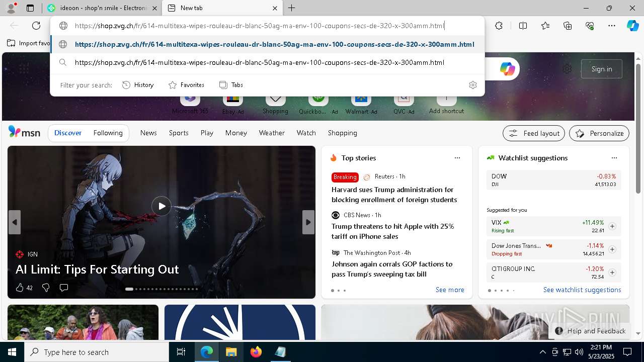Refresh the page with the reload icon

pyautogui.click(x=36, y=26)
